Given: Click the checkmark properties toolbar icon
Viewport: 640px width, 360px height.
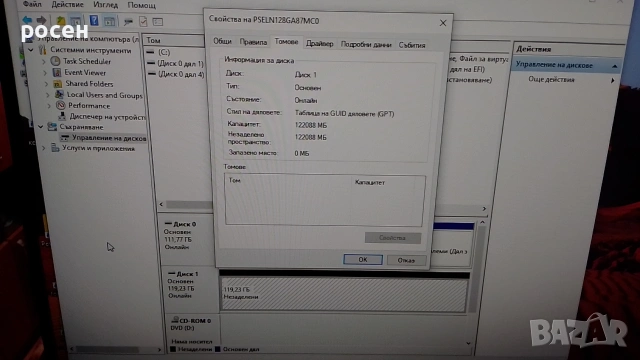Looking at the screenshot, I should point(143,21).
